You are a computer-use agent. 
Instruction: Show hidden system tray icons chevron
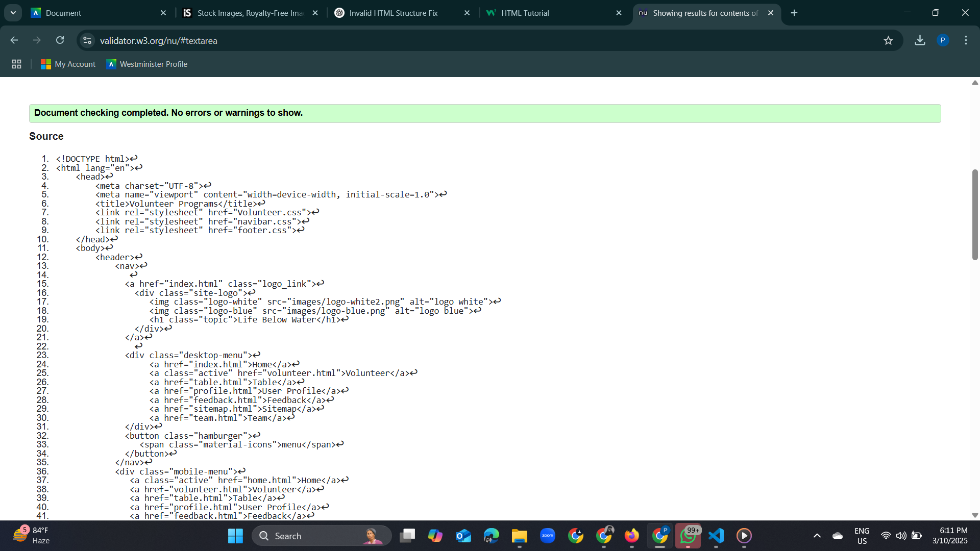817,536
